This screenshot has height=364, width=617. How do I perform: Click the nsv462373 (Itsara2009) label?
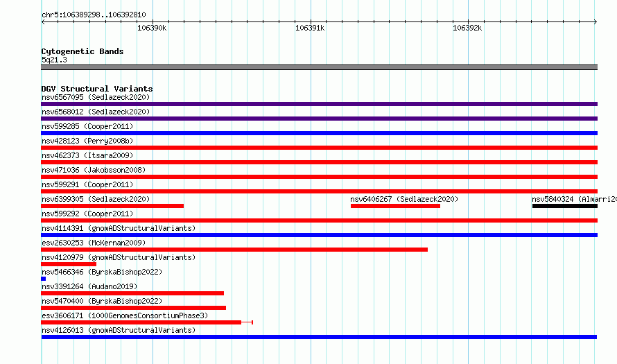click(87, 155)
